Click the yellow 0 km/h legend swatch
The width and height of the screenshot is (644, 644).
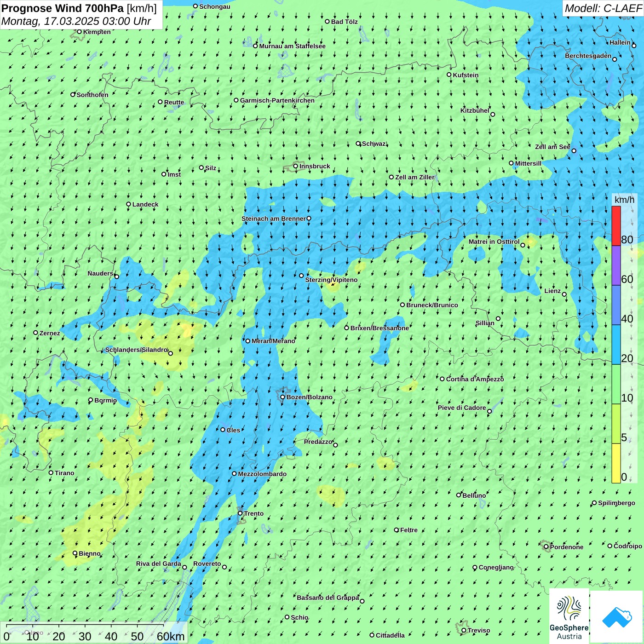click(616, 463)
